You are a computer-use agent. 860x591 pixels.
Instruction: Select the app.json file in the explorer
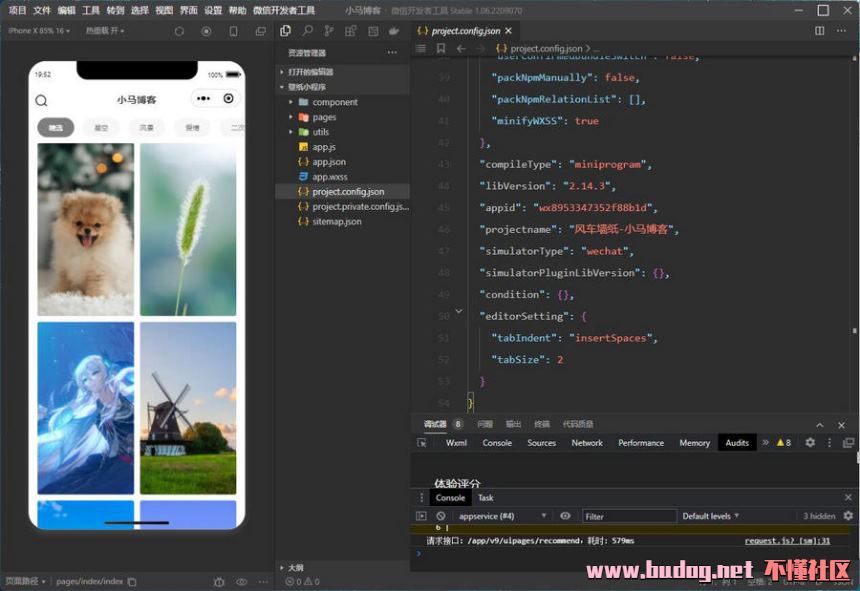tap(328, 162)
